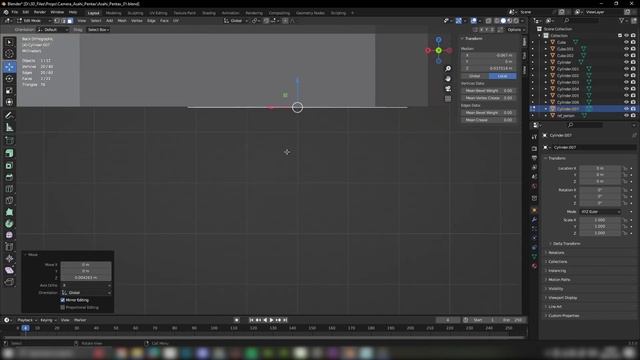This screenshot has height=360, width=640.
Task: Open the Mesh menu in viewport header
Action: pyautogui.click(x=122, y=20)
